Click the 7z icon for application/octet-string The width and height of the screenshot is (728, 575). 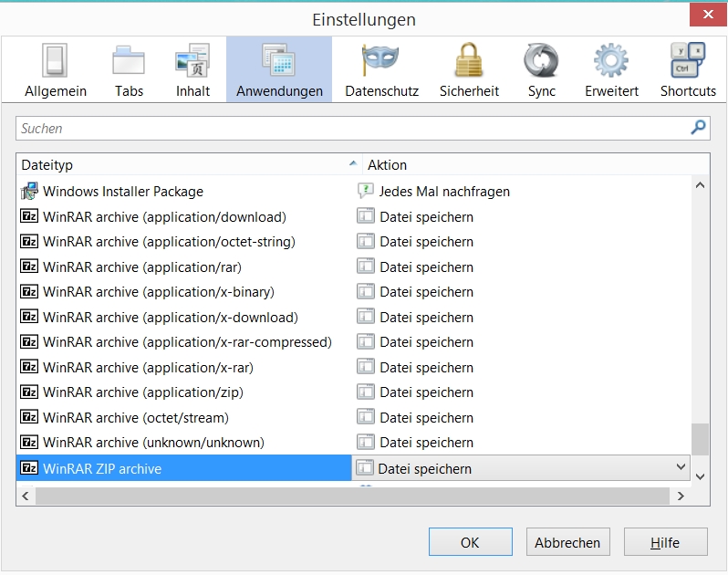(29, 241)
